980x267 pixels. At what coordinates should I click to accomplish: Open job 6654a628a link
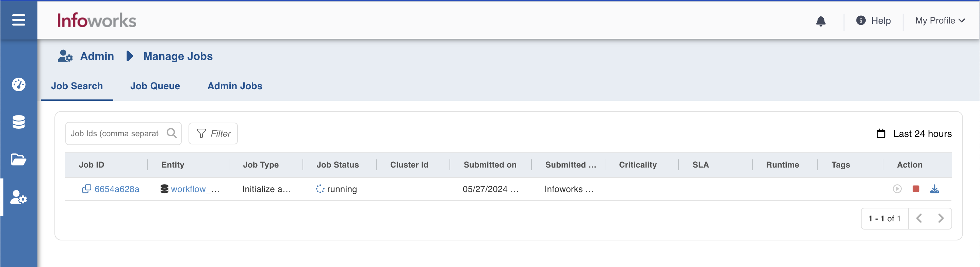coord(117,189)
